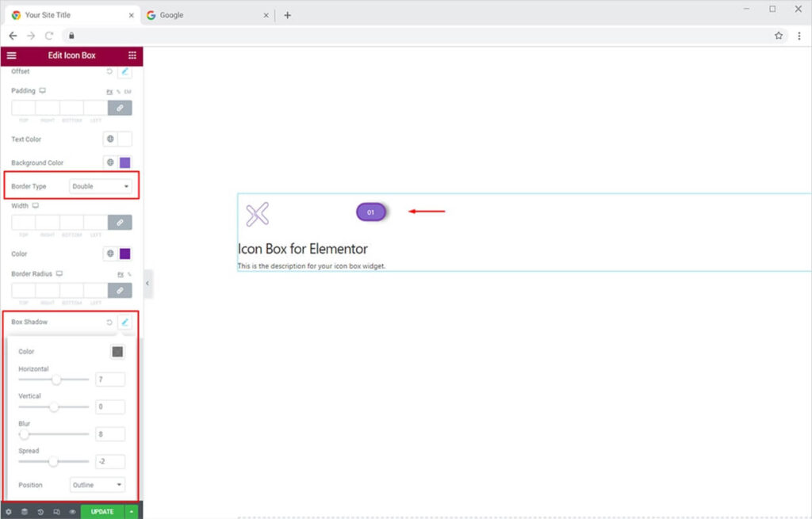
Task: Open the shadow Position dropdown
Action: (x=98, y=485)
